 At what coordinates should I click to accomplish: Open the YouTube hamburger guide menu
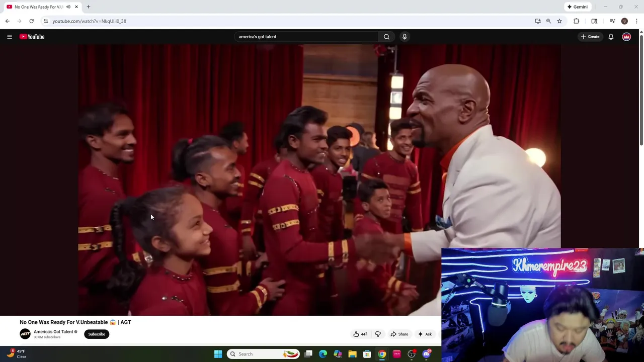10,37
